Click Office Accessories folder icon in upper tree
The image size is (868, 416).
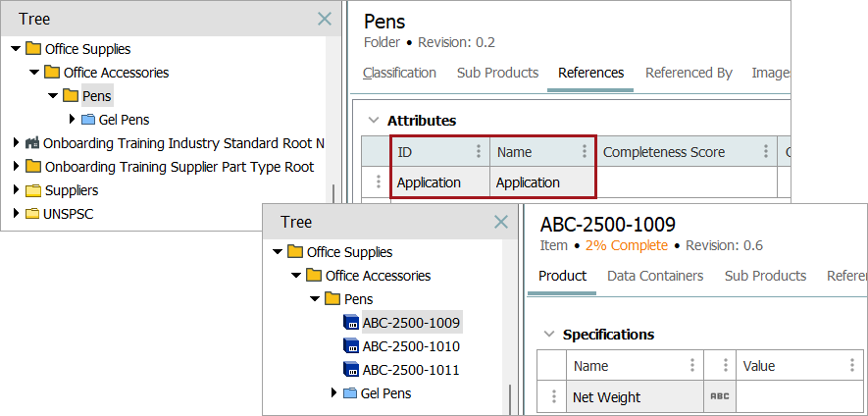click(52, 72)
